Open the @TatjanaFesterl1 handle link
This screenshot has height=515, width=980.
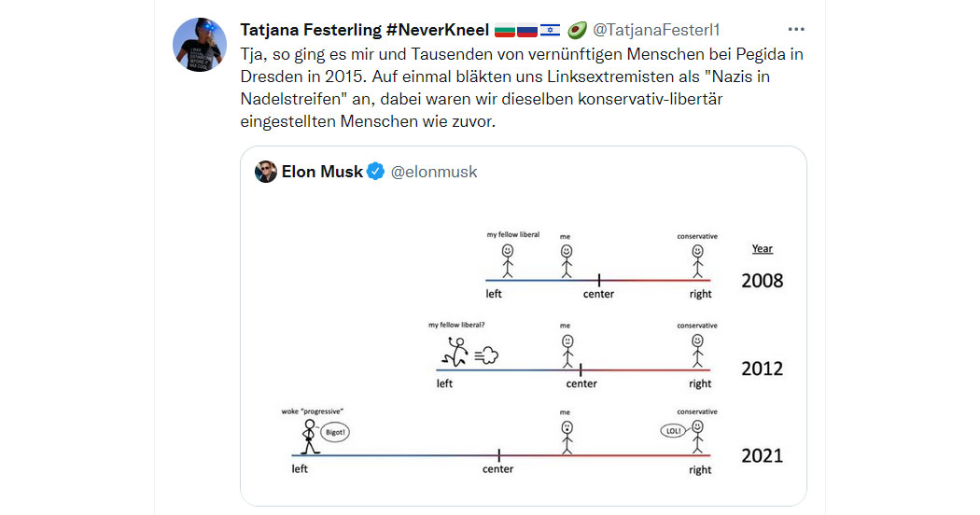[655, 30]
